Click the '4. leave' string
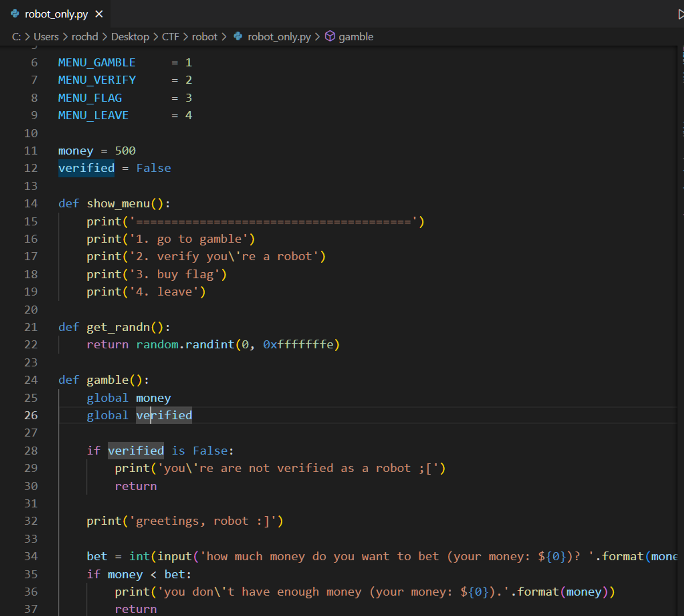 pos(164,292)
